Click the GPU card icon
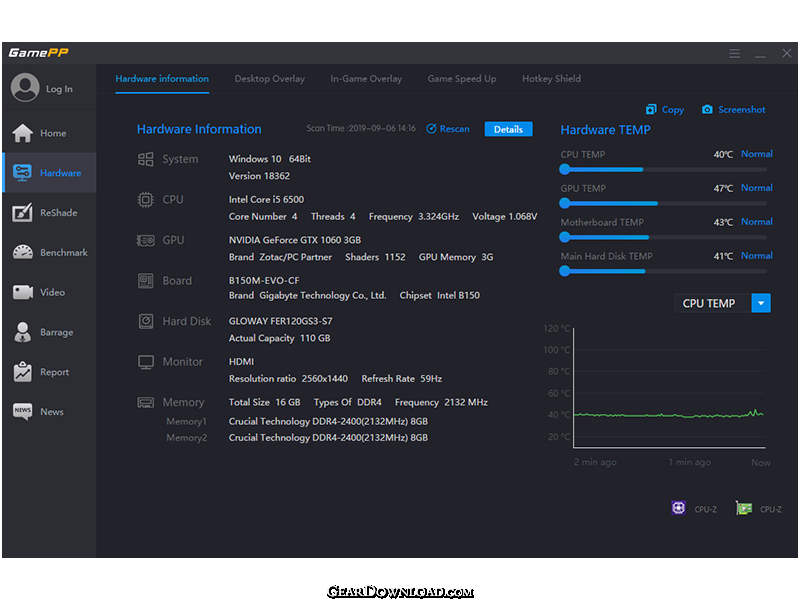The image size is (800, 600). 145,240
